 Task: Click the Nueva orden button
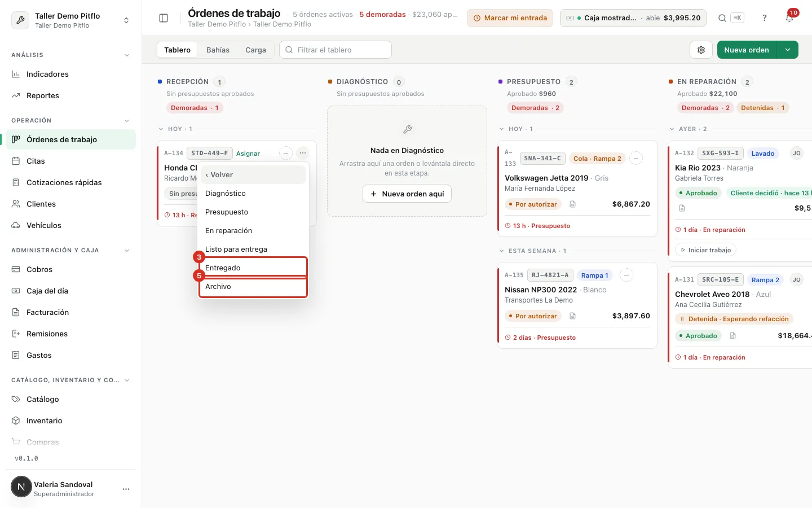[747, 50]
